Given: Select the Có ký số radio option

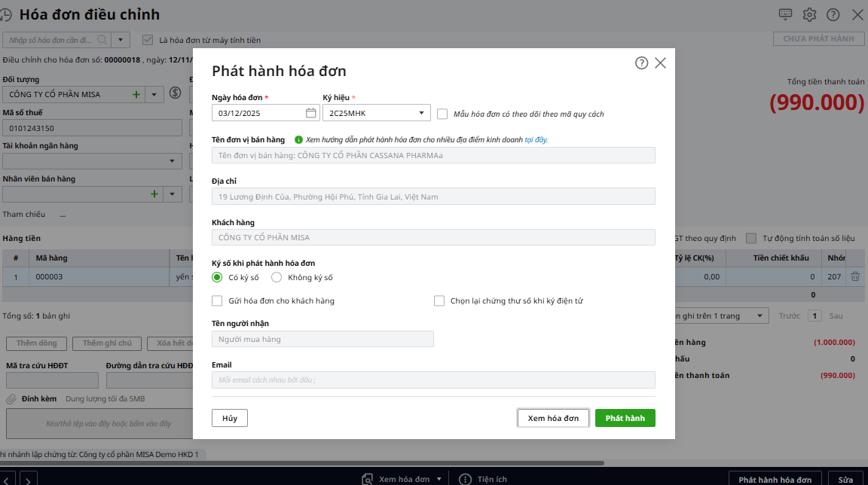Looking at the screenshot, I should tap(217, 277).
